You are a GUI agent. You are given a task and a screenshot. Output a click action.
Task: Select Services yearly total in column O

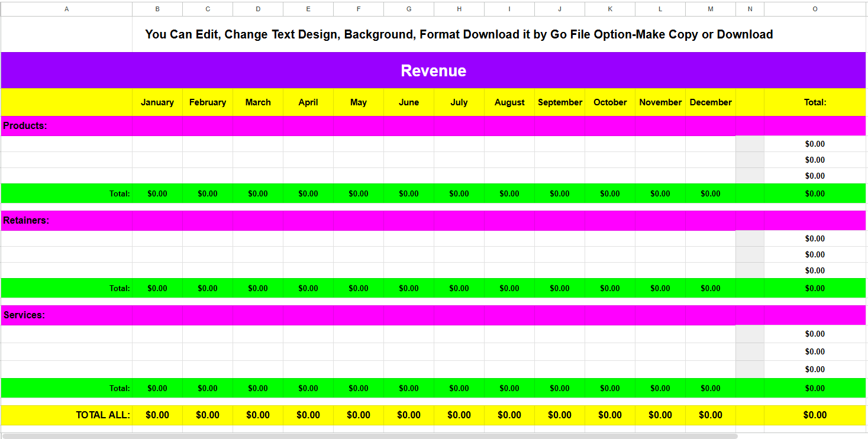tap(815, 388)
